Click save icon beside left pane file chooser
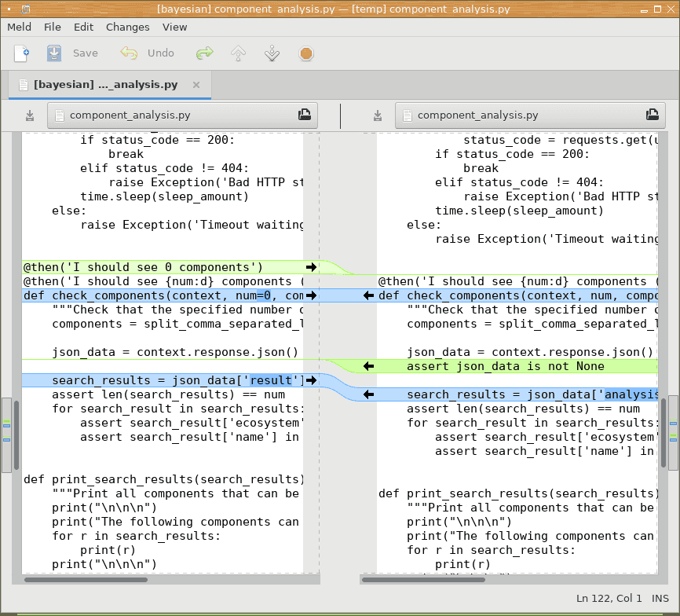This screenshot has width=680, height=616. (30, 115)
